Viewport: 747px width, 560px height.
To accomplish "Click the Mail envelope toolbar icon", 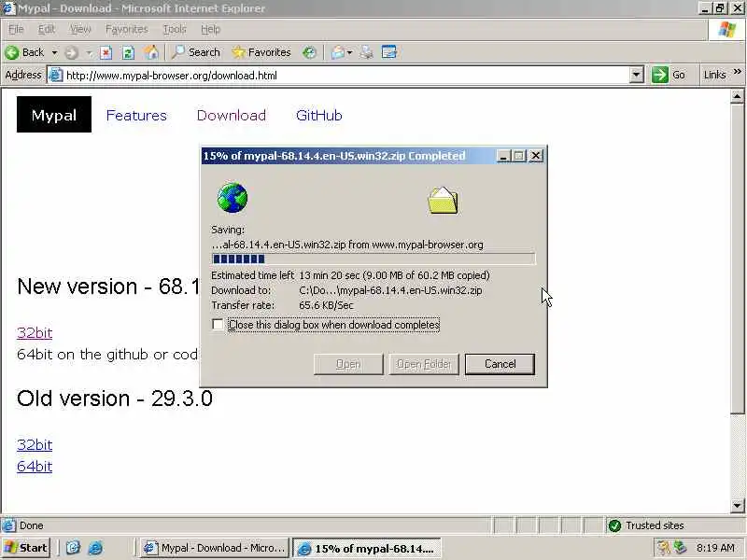I will click(x=337, y=52).
